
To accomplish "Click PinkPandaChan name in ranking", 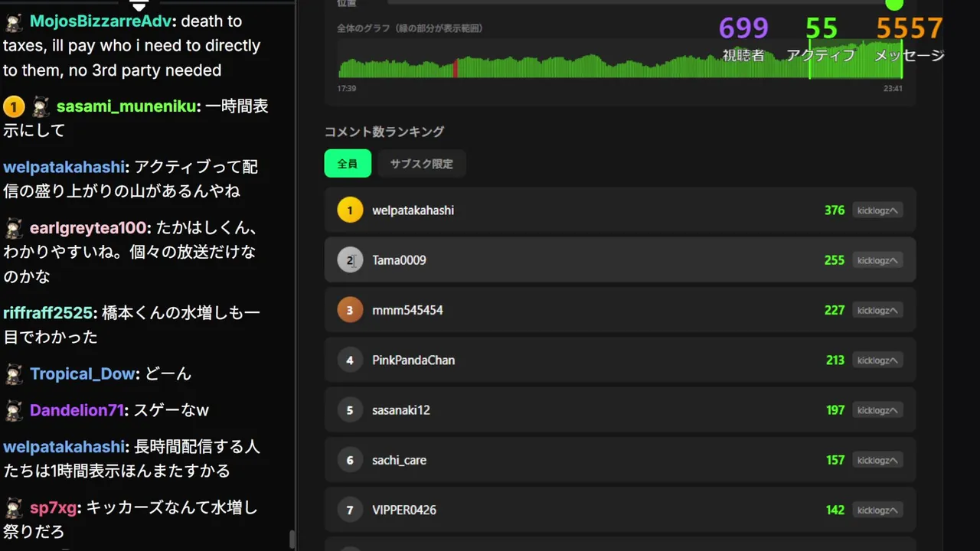I will pyautogui.click(x=413, y=360).
